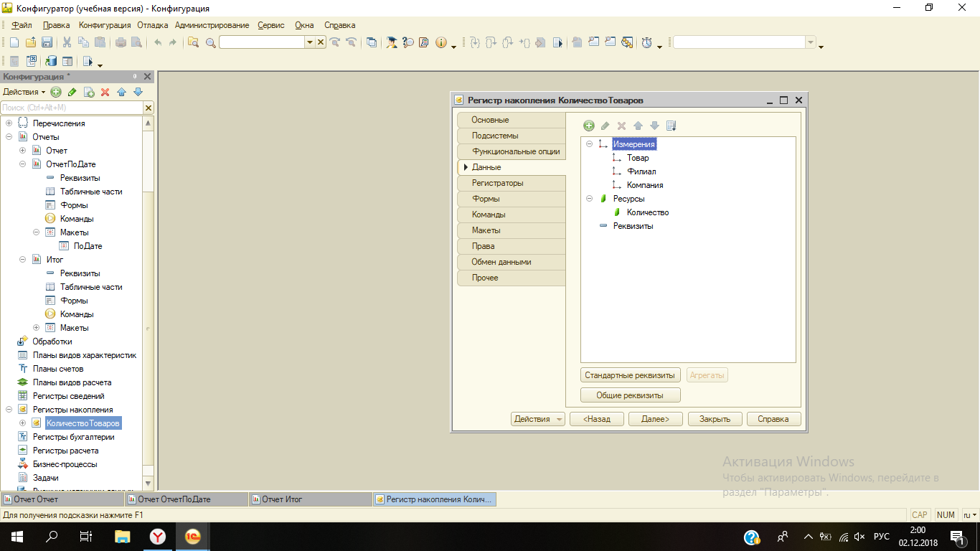Open the Конфигурация menu in the menu bar
Image resolution: width=980 pixels, height=551 pixels.
click(x=105, y=25)
